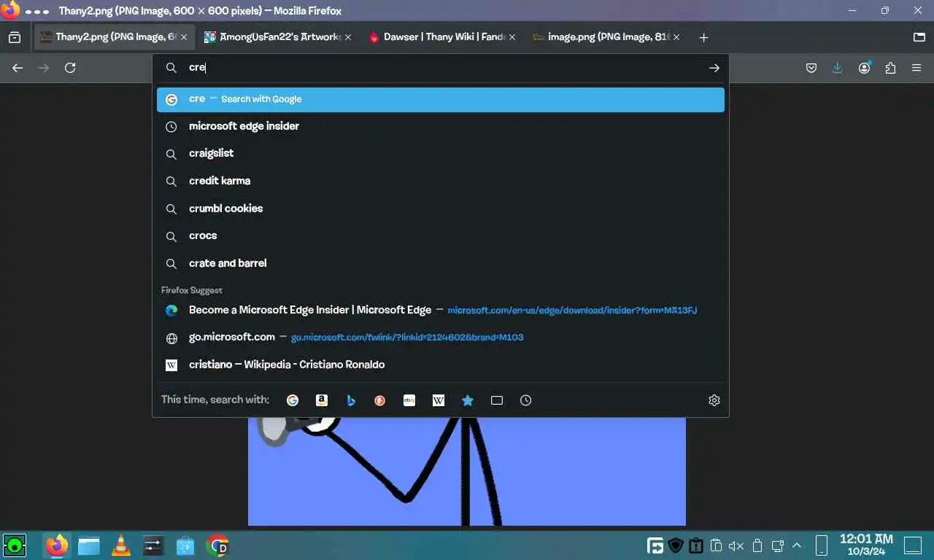
Task: Click the show desktop button
Action: click(912, 545)
